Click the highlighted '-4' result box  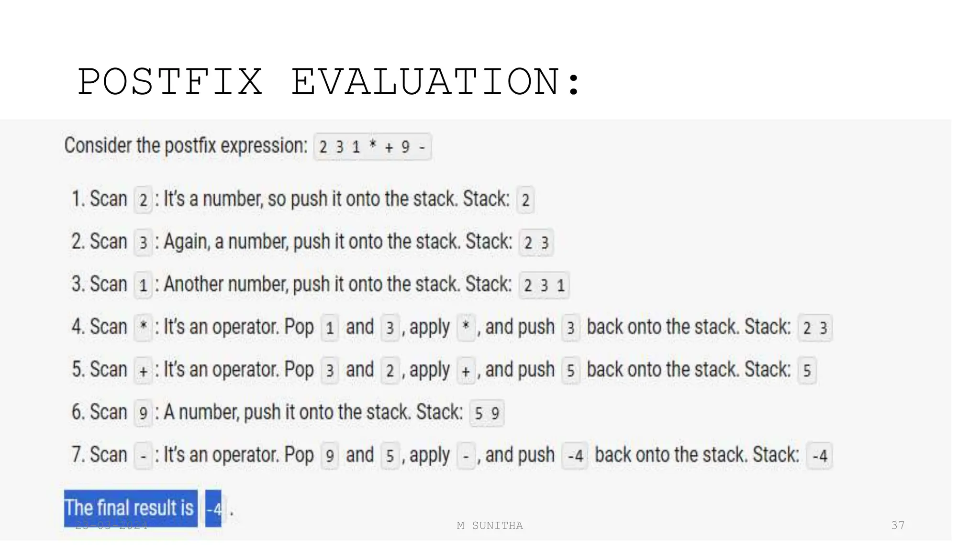pos(213,509)
